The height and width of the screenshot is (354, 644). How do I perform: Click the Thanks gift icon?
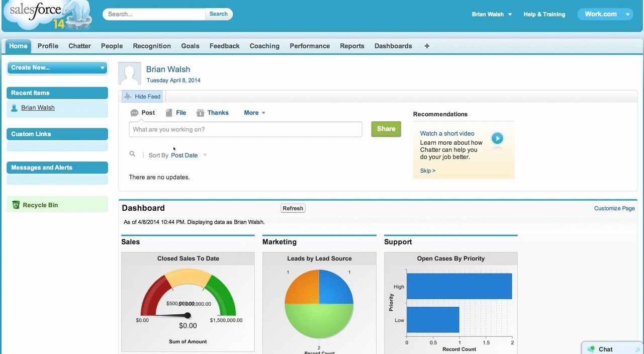pyautogui.click(x=200, y=113)
